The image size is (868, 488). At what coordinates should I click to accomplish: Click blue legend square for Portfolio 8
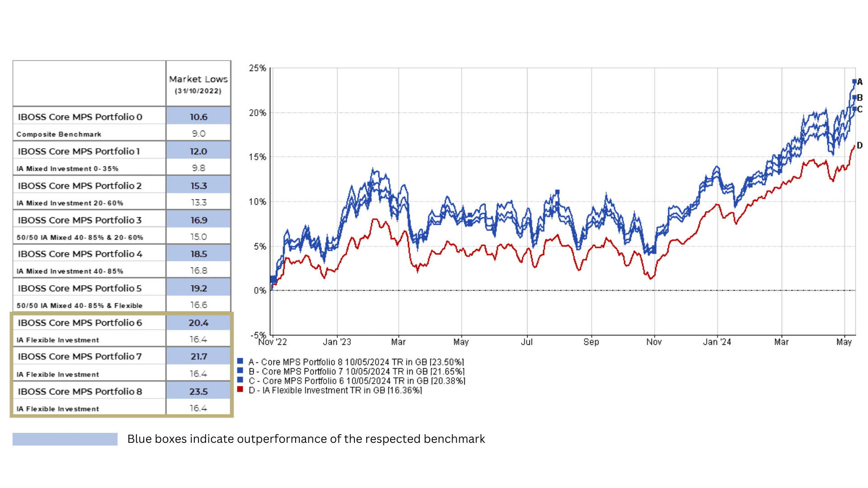[x=240, y=361]
